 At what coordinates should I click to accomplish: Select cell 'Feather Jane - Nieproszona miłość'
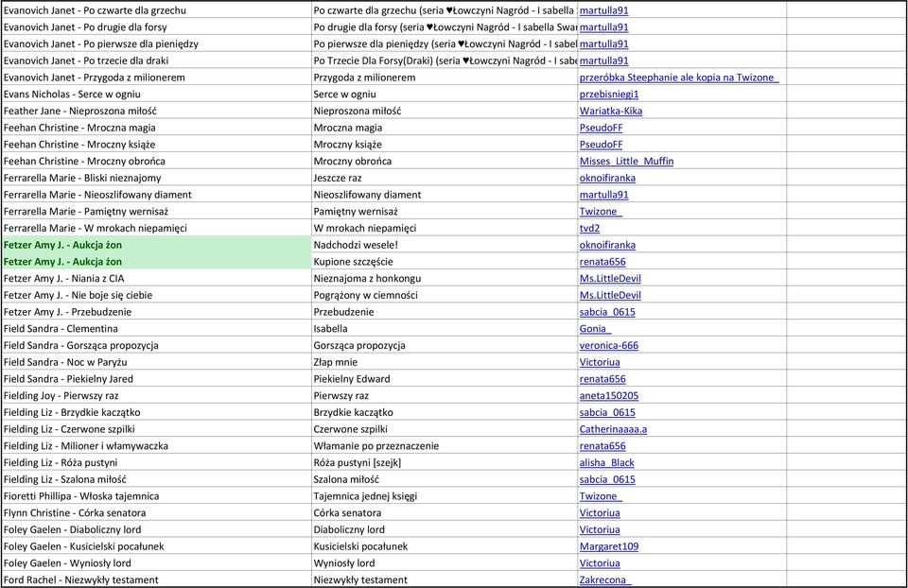pyautogui.click(x=156, y=111)
